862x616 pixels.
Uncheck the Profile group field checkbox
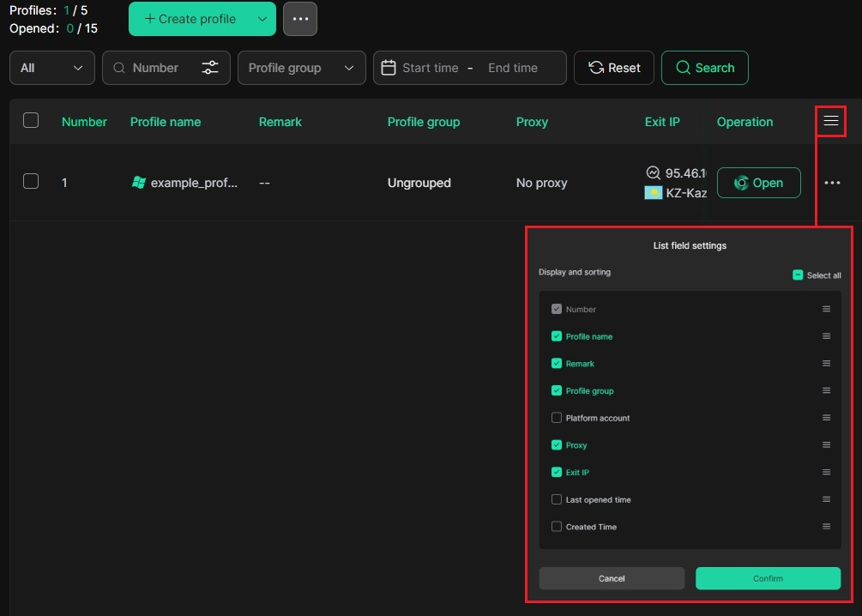(557, 390)
